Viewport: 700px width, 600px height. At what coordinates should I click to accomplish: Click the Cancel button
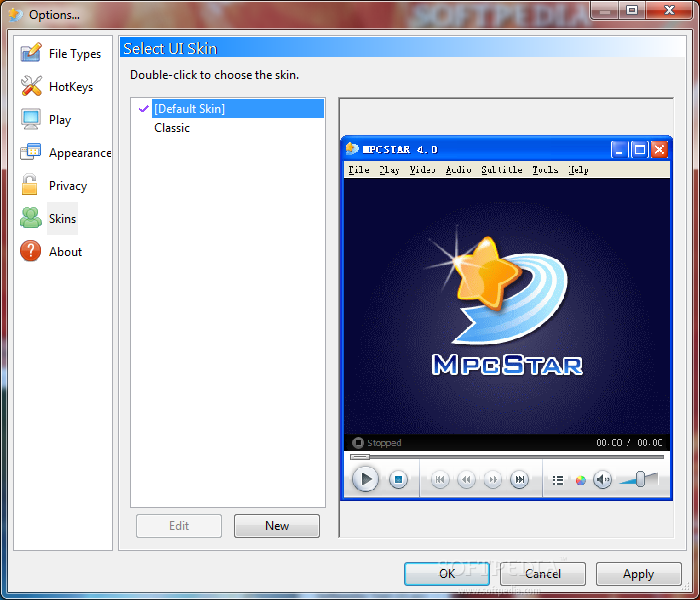tap(543, 573)
